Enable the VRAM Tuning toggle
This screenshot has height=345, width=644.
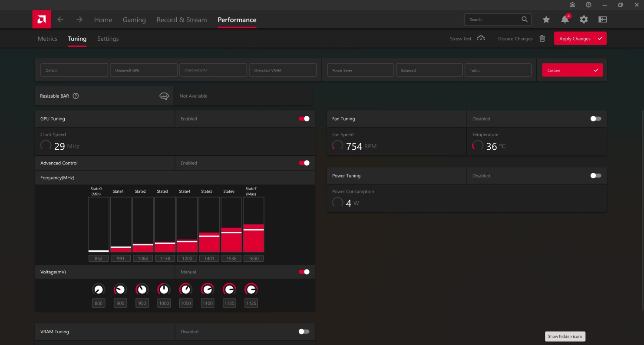pyautogui.click(x=304, y=332)
